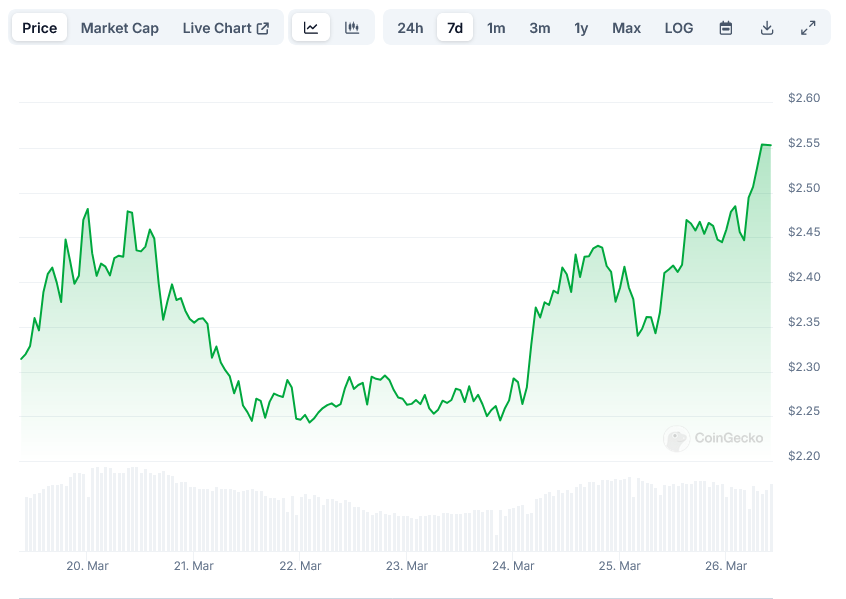This screenshot has height=599, width=846.
Task: Click the 22. Mar date label
Action: pyautogui.click(x=300, y=566)
